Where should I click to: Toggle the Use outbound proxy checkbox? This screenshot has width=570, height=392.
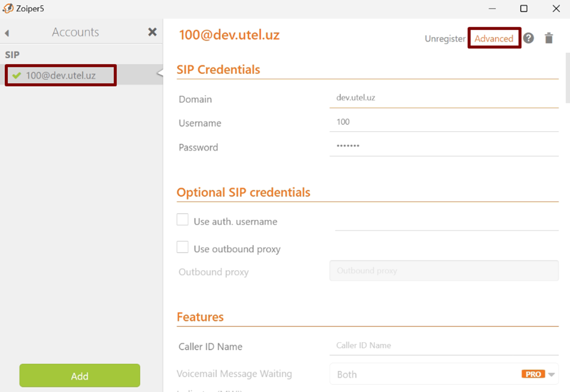(x=183, y=247)
